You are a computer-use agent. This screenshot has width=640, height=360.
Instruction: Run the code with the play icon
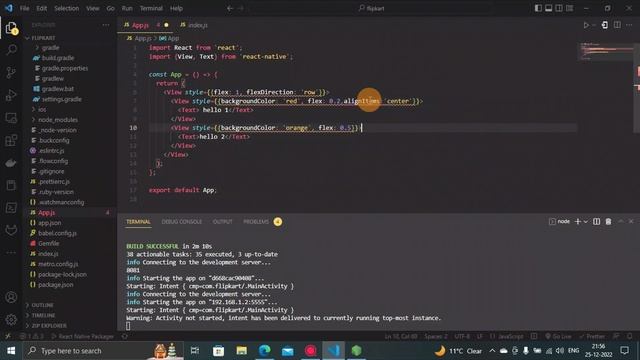(586, 25)
